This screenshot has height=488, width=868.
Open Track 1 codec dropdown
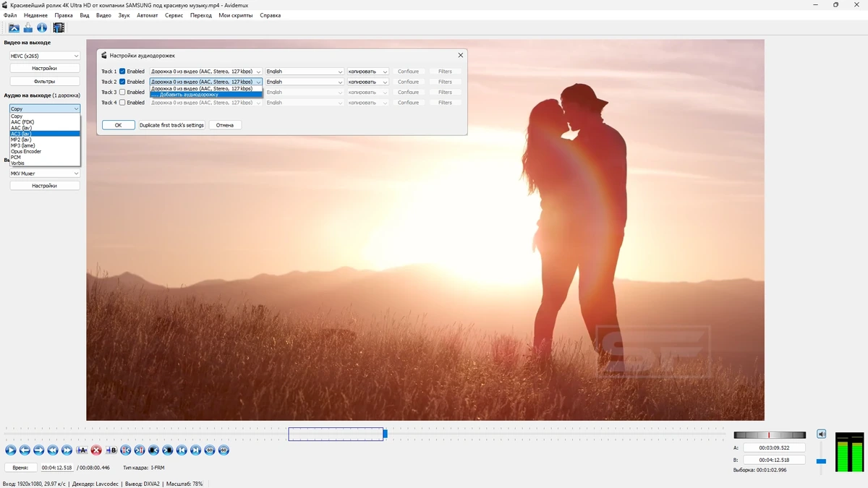368,72
